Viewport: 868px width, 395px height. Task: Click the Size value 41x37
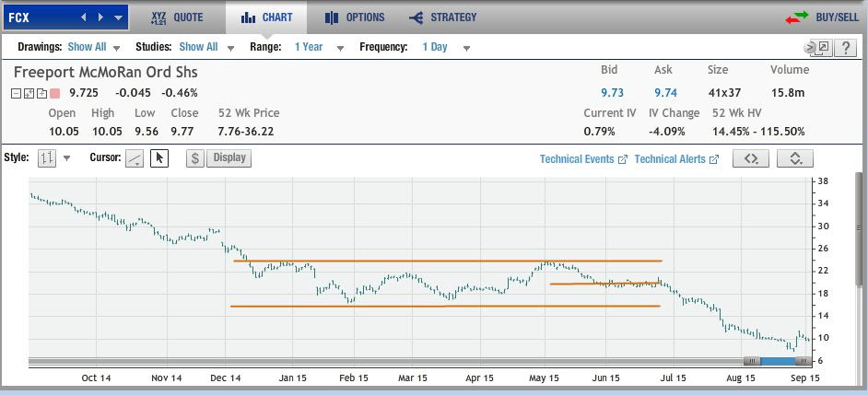pos(724,93)
